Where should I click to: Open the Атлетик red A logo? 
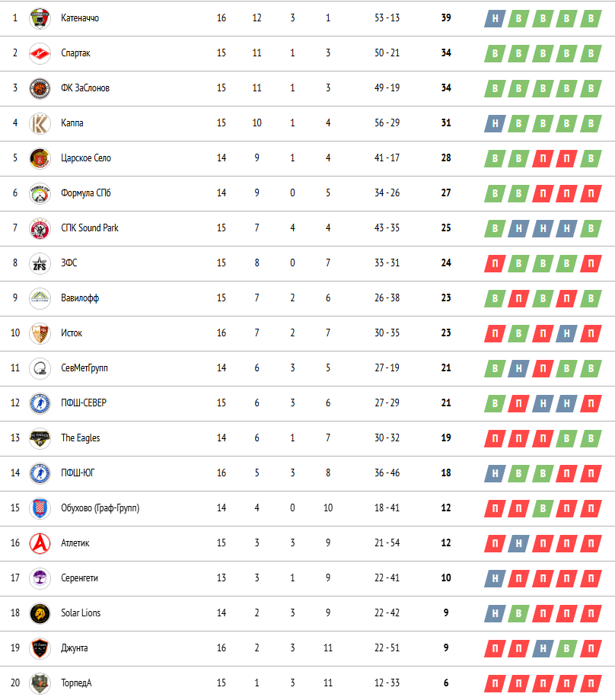[40, 543]
